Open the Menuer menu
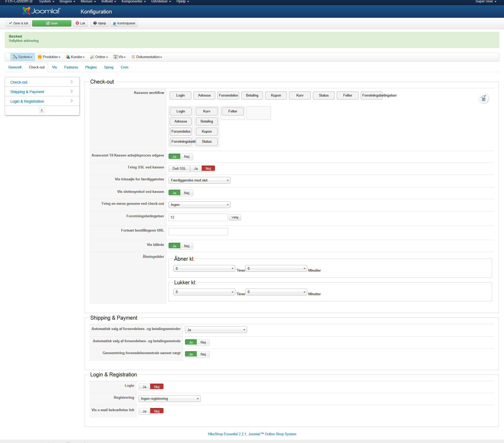 point(88,2)
